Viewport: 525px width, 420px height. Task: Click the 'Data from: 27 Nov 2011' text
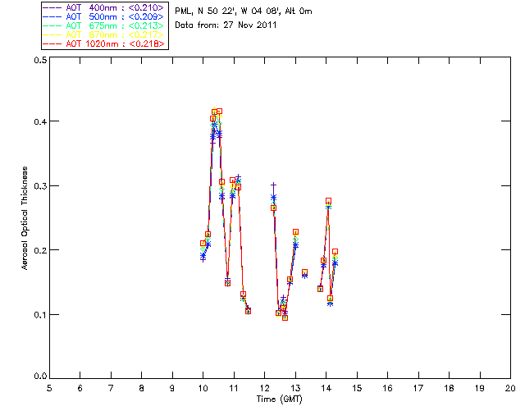(226, 25)
